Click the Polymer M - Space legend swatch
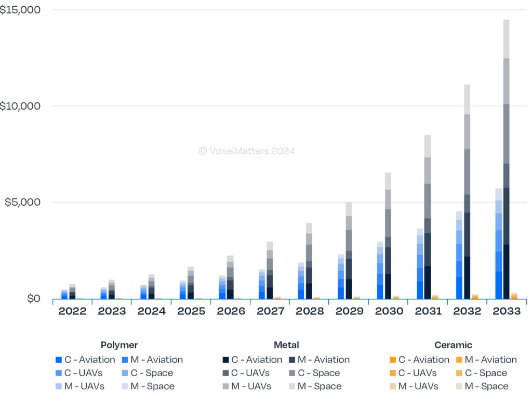 126,387
